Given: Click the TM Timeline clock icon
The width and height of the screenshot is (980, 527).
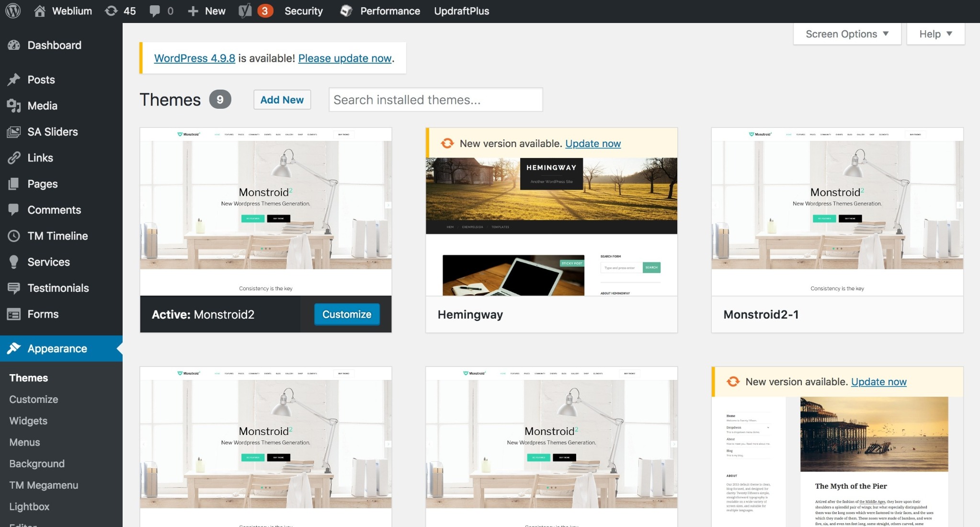Looking at the screenshot, I should tap(14, 236).
